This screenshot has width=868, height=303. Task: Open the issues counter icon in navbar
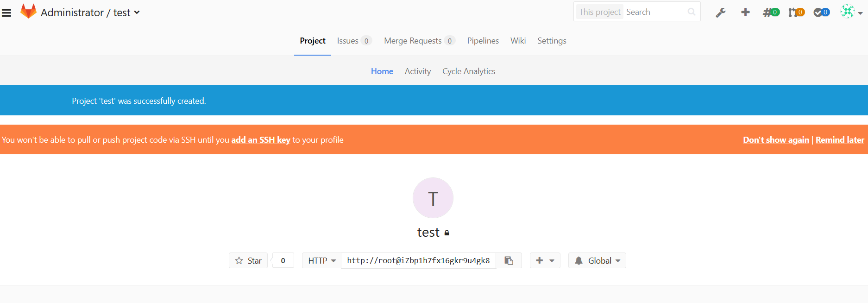click(771, 13)
